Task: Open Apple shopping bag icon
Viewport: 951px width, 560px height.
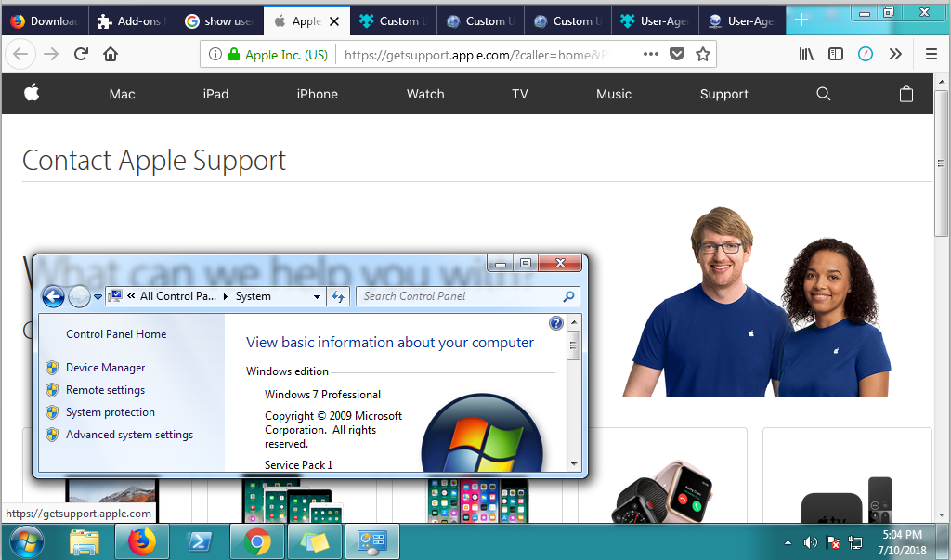Action: pos(906,94)
